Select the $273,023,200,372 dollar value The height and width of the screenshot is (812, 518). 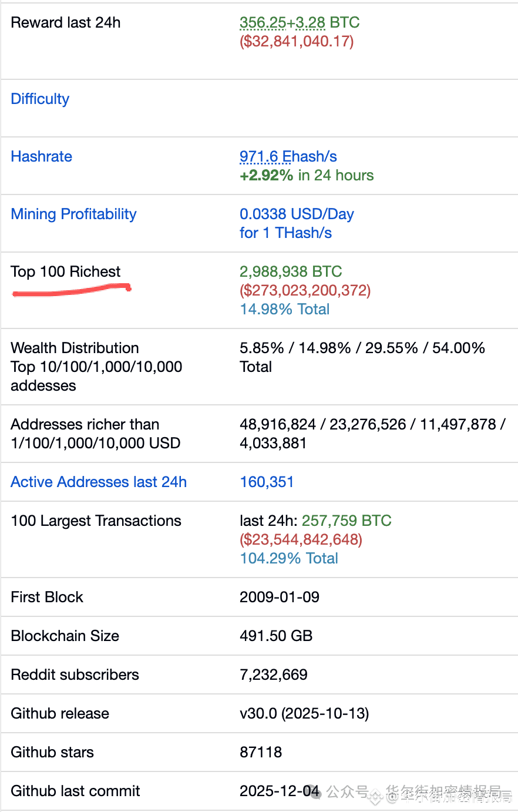point(305,290)
